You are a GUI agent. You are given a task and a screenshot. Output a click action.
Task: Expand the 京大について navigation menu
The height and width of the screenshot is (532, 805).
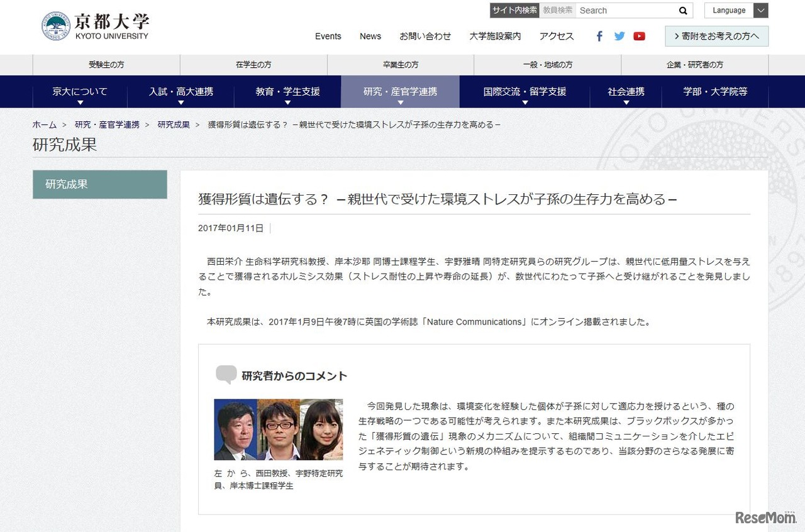79,91
